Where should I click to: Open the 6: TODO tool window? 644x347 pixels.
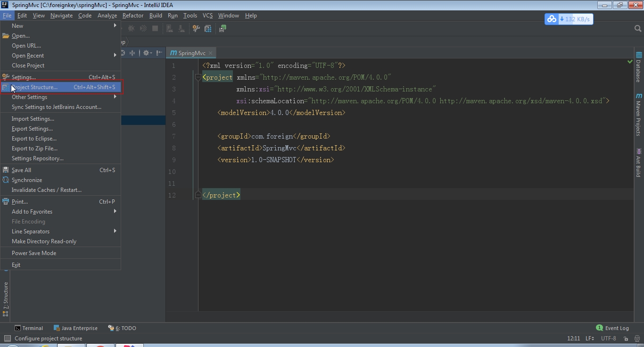(122, 328)
